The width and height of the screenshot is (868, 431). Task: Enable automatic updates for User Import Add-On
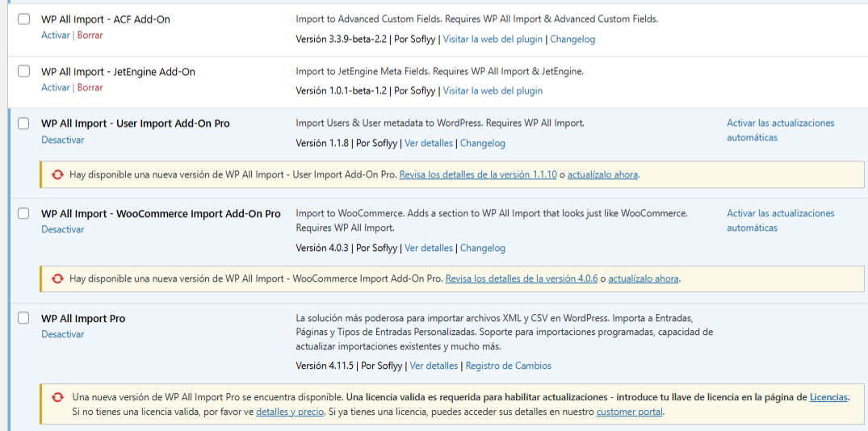click(x=780, y=130)
